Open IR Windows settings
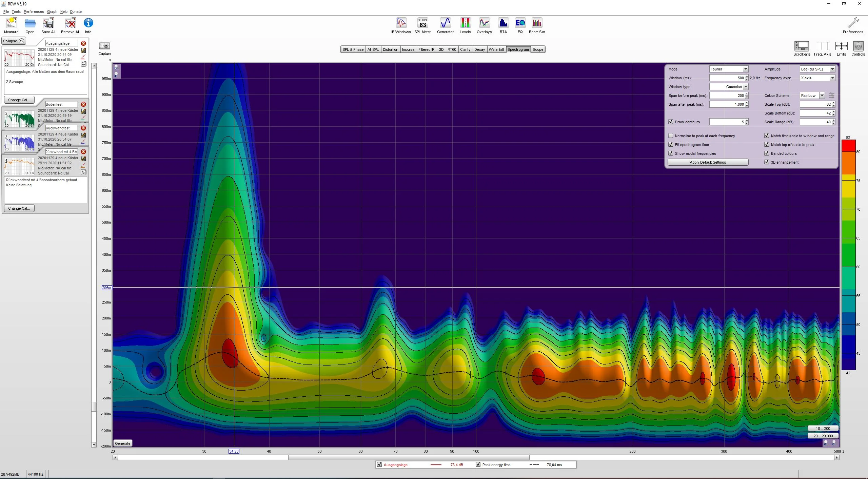 [x=401, y=25]
